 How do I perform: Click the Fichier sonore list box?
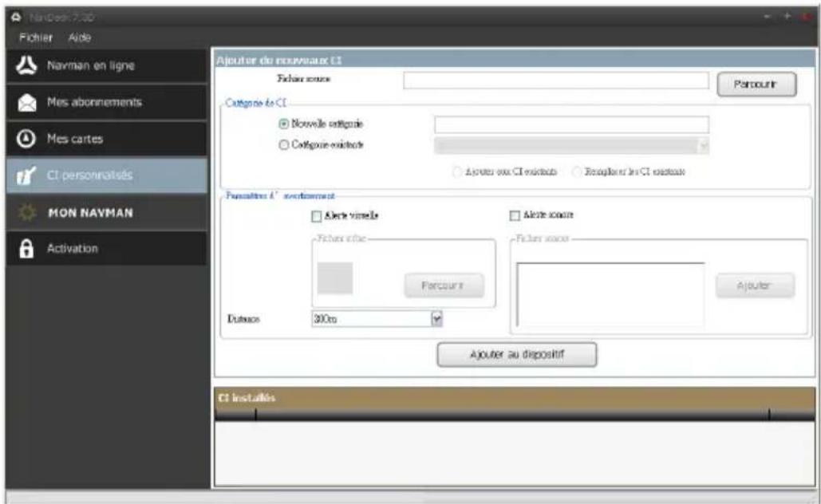[x=610, y=295]
